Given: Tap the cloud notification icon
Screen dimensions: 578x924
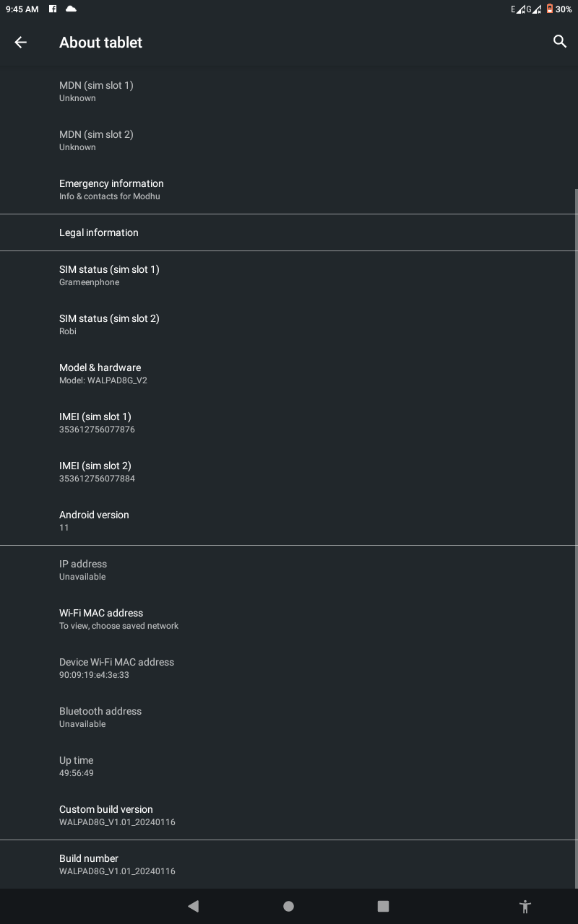Looking at the screenshot, I should pyautogui.click(x=71, y=9).
